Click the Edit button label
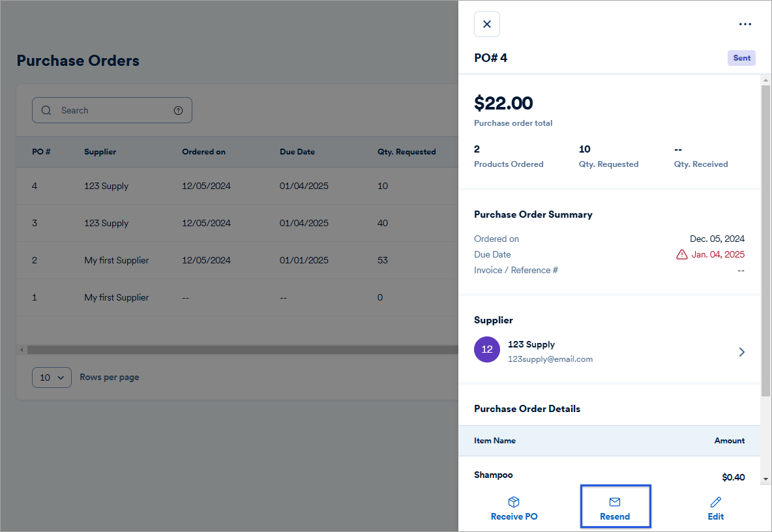This screenshot has width=772, height=532. 716,517
